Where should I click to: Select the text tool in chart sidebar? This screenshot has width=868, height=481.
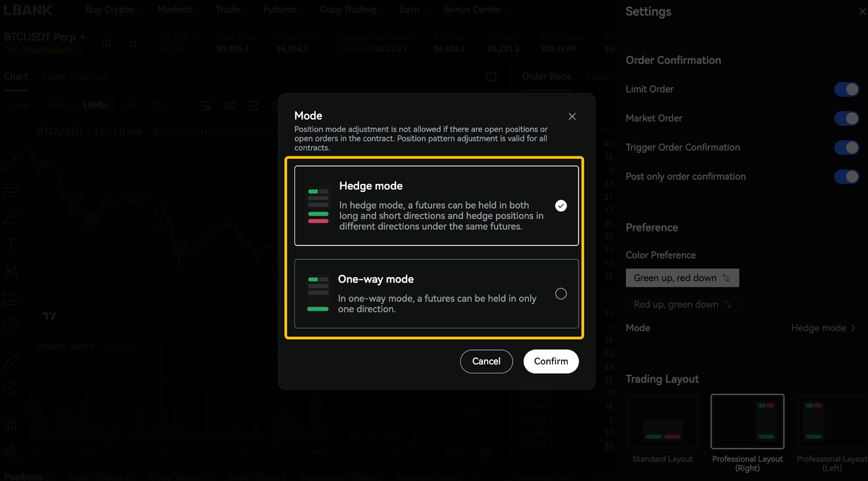pyautogui.click(x=10, y=245)
